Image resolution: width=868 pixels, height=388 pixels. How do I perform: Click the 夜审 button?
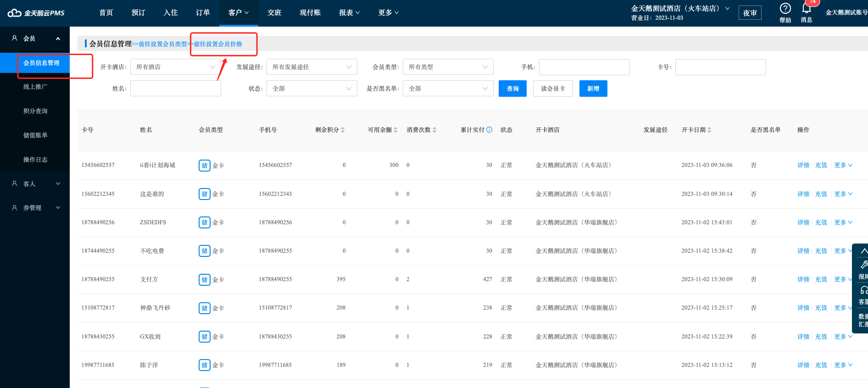[x=750, y=13]
